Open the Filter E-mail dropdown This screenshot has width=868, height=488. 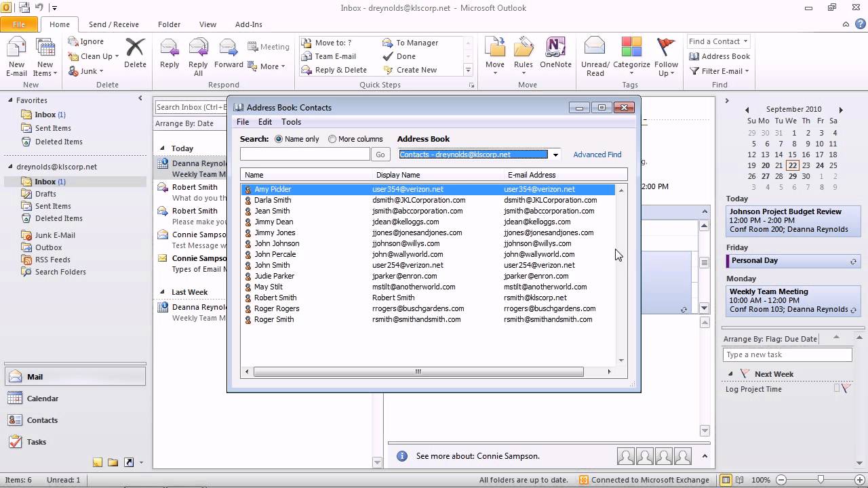(x=719, y=71)
